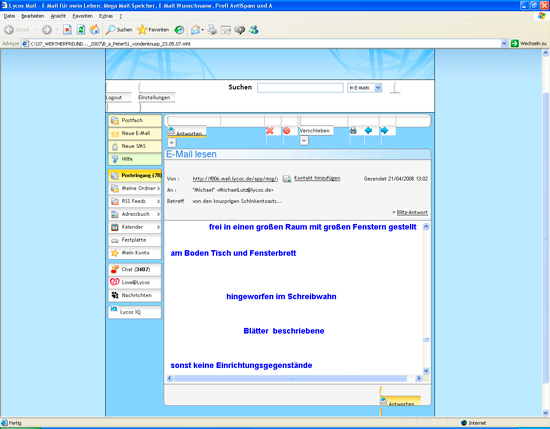550x429 pixels.
Task: Open the Einstellungen link
Action: tap(154, 98)
